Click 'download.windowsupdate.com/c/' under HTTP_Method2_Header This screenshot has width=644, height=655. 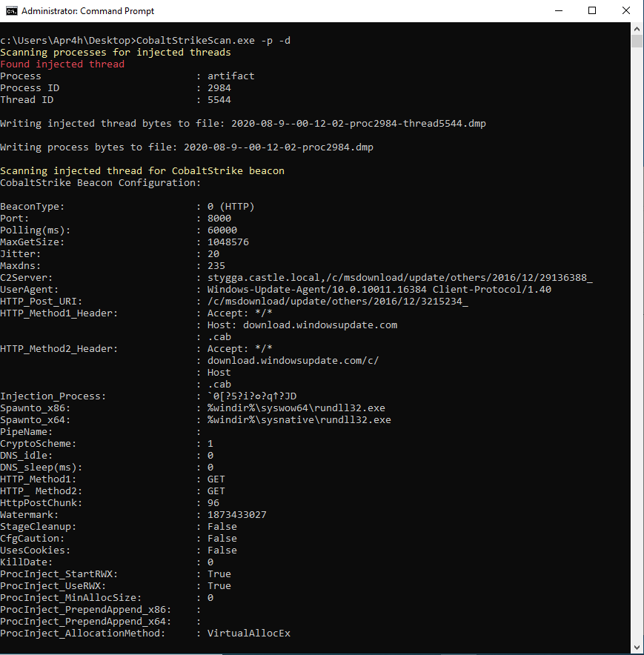293,361
